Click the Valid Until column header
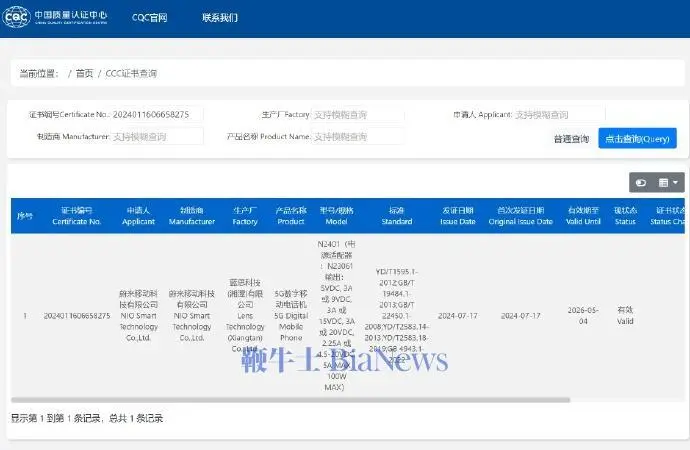690x450 pixels. click(583, 216)
